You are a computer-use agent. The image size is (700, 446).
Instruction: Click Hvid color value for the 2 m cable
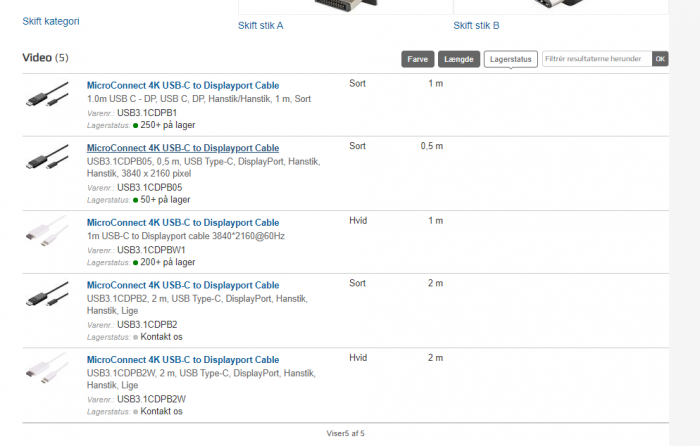click(x=358, y=358)
